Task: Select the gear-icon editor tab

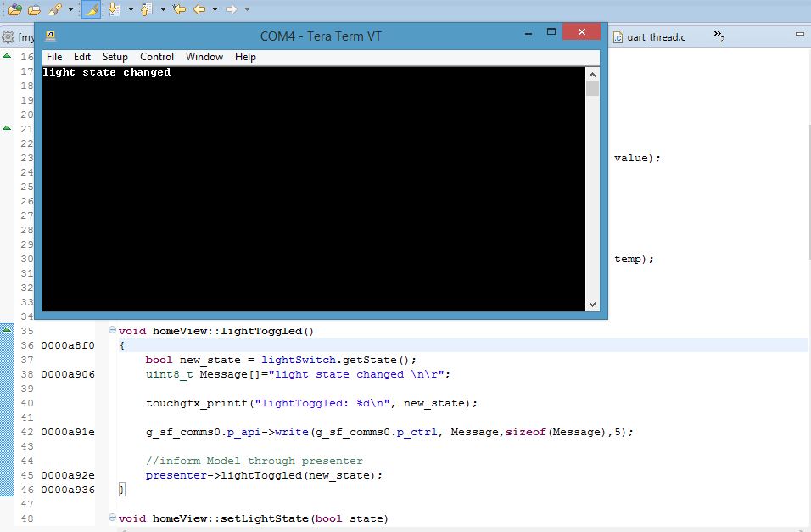Action: click(18, 37)
